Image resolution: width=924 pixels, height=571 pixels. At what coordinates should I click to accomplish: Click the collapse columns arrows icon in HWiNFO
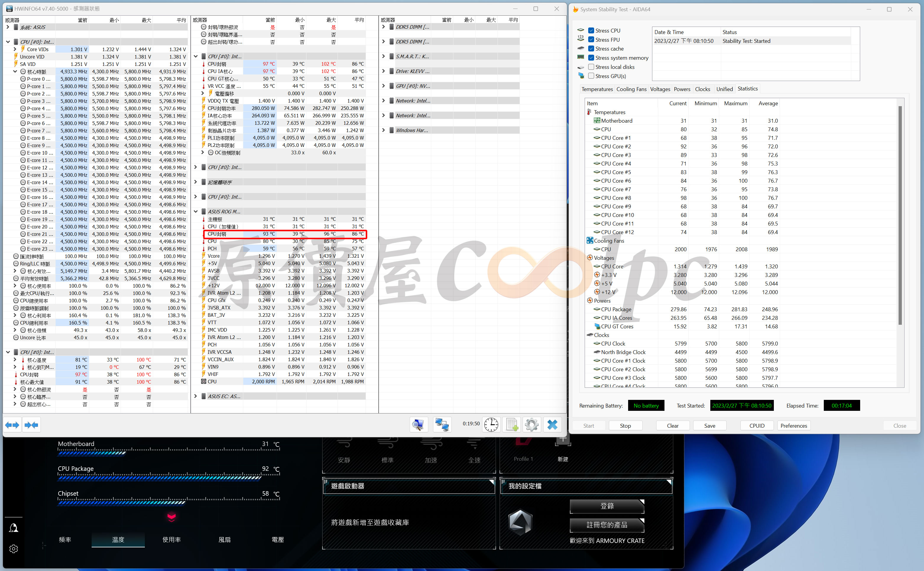(31, 425)
